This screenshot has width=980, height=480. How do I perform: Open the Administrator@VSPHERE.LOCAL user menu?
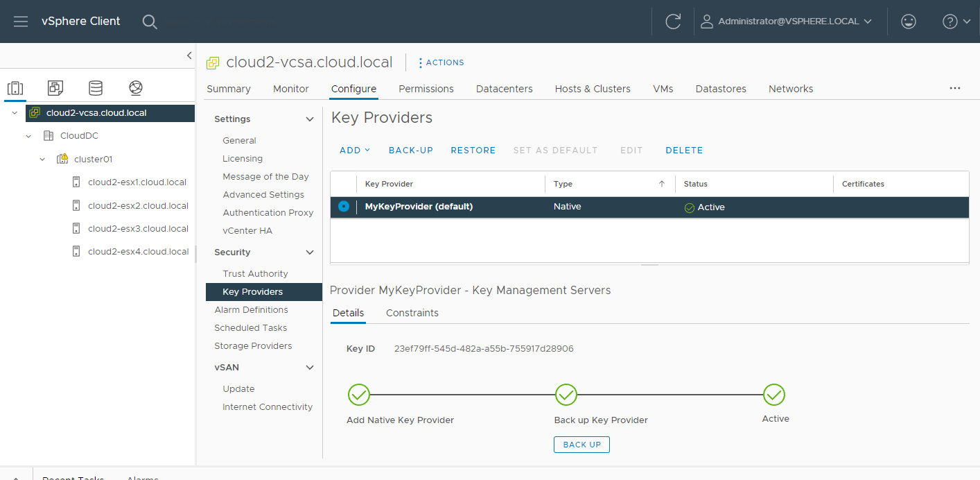(x=786, y=22)
